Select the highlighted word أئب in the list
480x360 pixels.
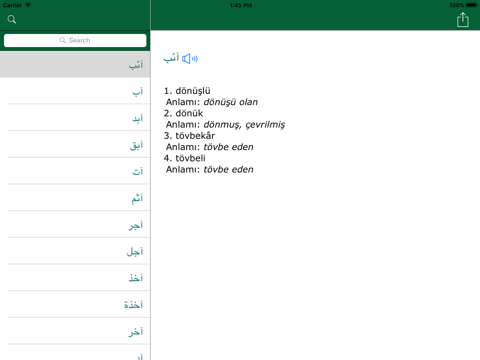pyautogui.click(x=75, y=64)
